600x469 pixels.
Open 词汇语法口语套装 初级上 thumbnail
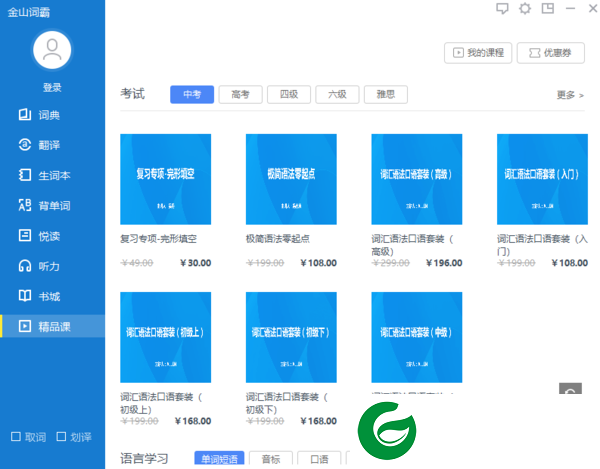165,337
